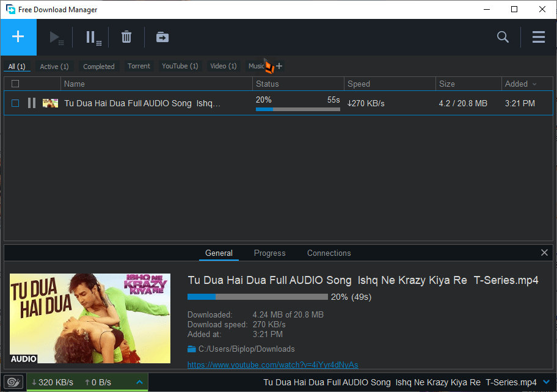
Task: Click the 0 B/s upload speed indicator
Action: tap(98, 382)
